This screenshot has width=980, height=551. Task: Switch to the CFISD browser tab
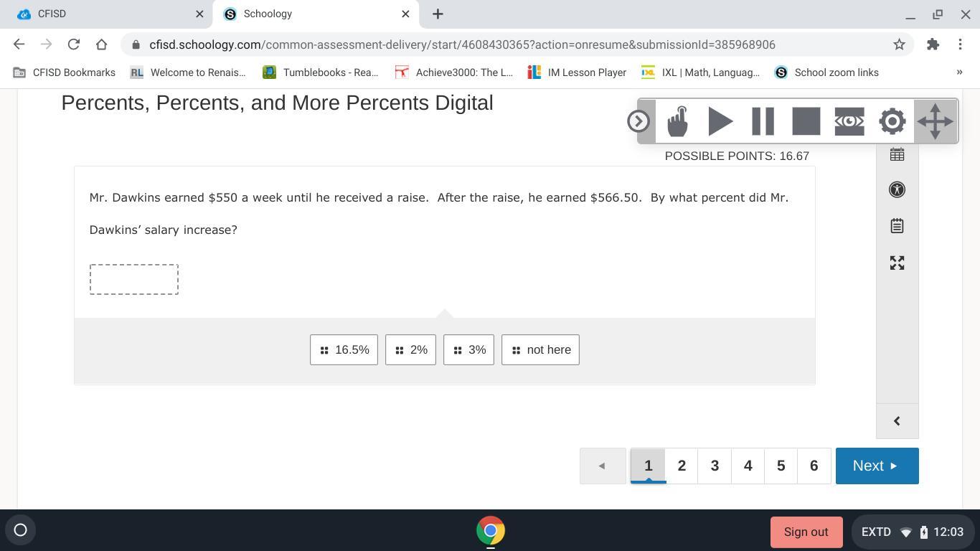[108, 14]
